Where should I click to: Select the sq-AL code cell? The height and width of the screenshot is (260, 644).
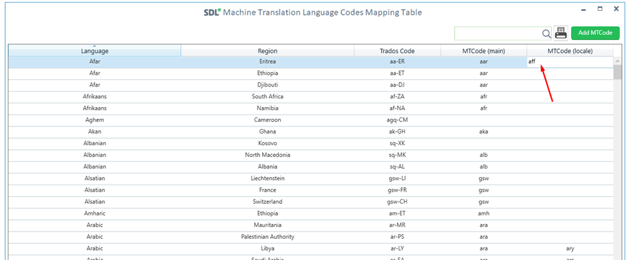tap(397, 167)
